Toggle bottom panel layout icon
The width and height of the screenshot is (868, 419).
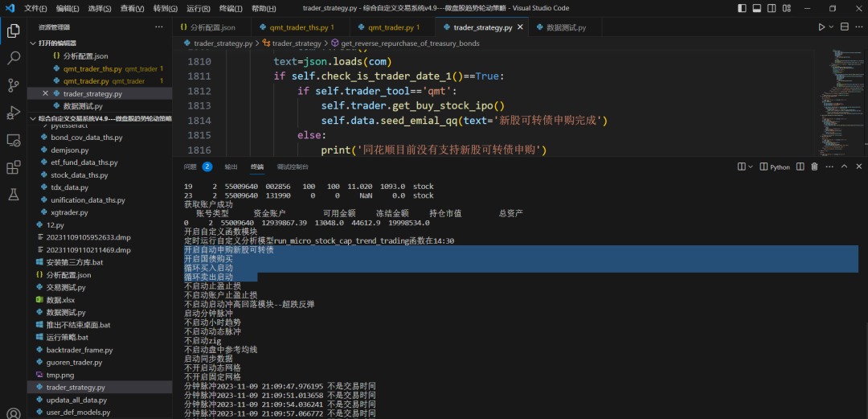(756, 8)
